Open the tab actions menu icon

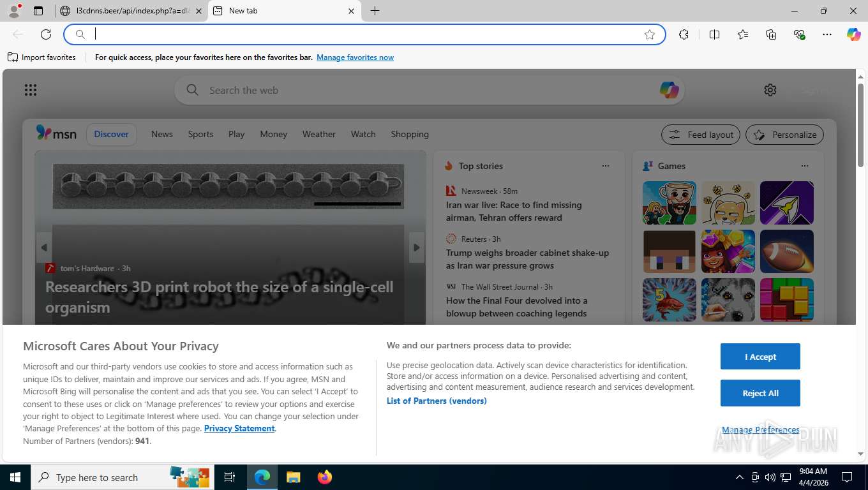coord(38,11)
